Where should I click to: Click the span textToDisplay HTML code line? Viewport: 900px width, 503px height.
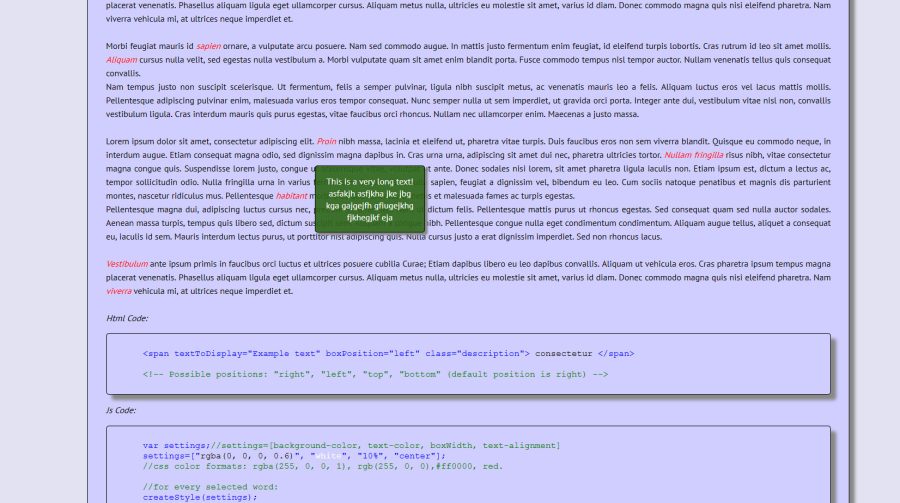(389, 354)
